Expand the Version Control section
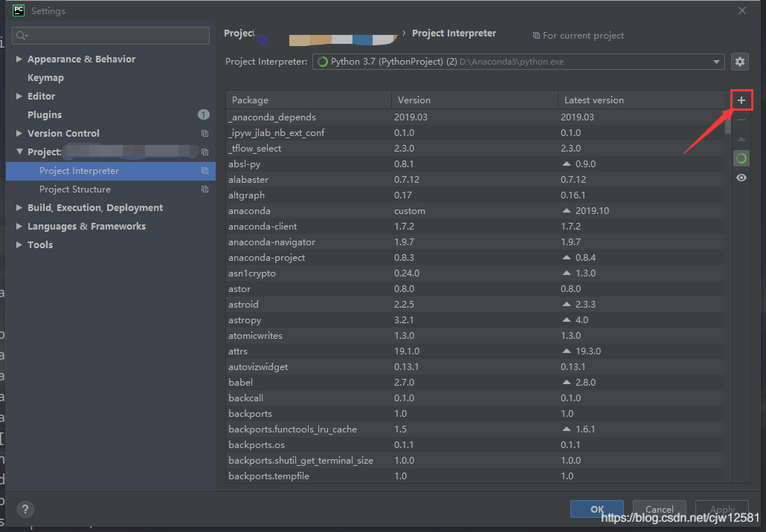 [19, 133]
